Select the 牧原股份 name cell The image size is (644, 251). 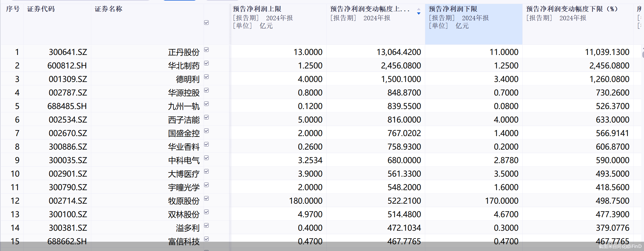tap(184, 201)
